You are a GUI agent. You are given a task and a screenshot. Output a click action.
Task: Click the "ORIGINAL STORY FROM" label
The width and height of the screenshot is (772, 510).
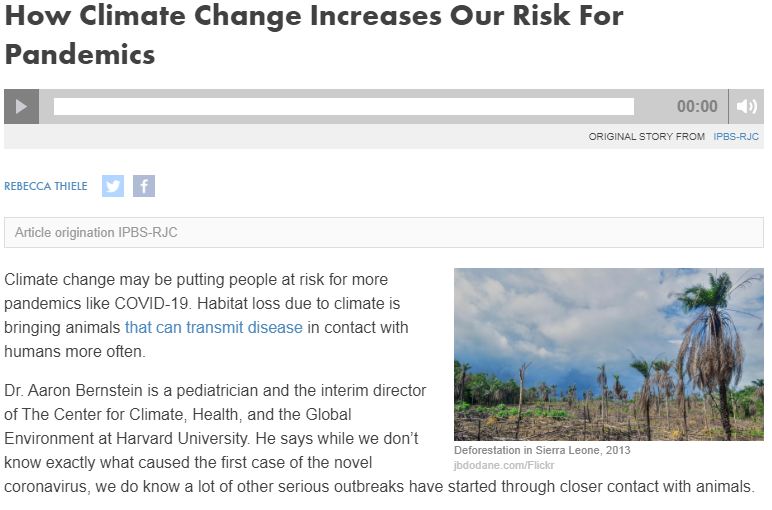(646, 136)
